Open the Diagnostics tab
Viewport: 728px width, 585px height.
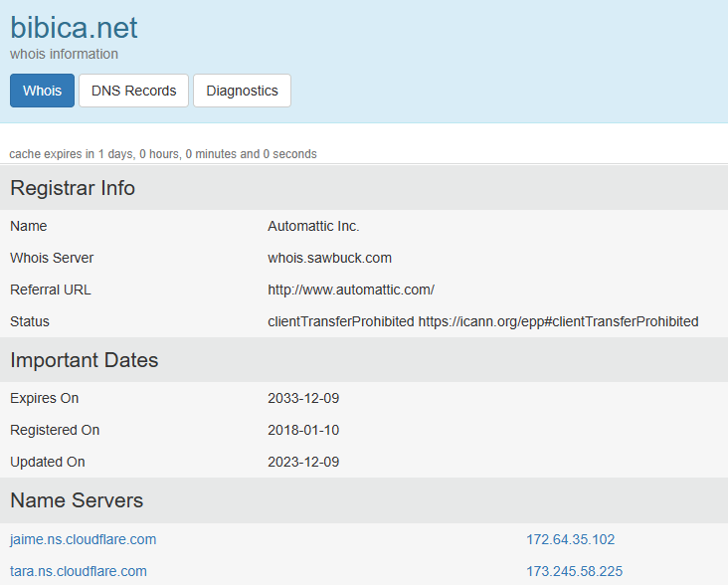pos(242,91)
